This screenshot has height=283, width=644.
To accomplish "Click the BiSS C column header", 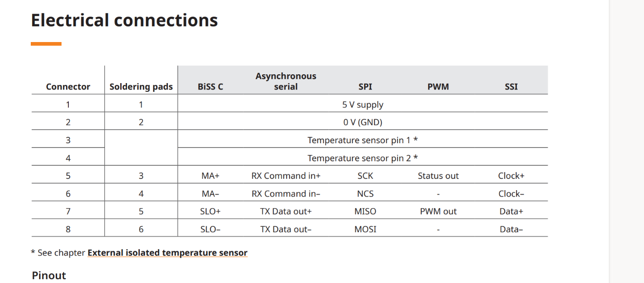I will point(210,87).
